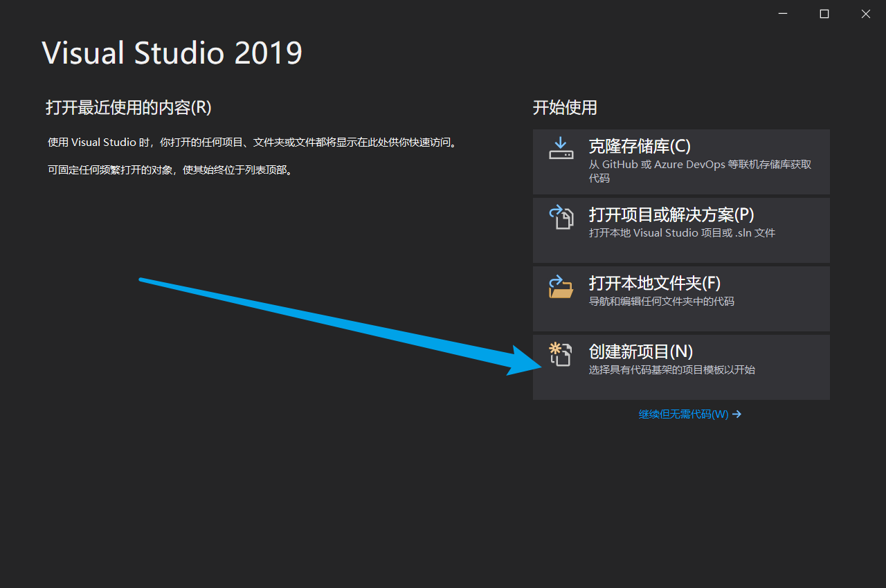Screen dimensions: 886x588
Task: Click description 打开本地 Visual Studio 项目或 .sln 文件
Action: [x=682, y=233]
